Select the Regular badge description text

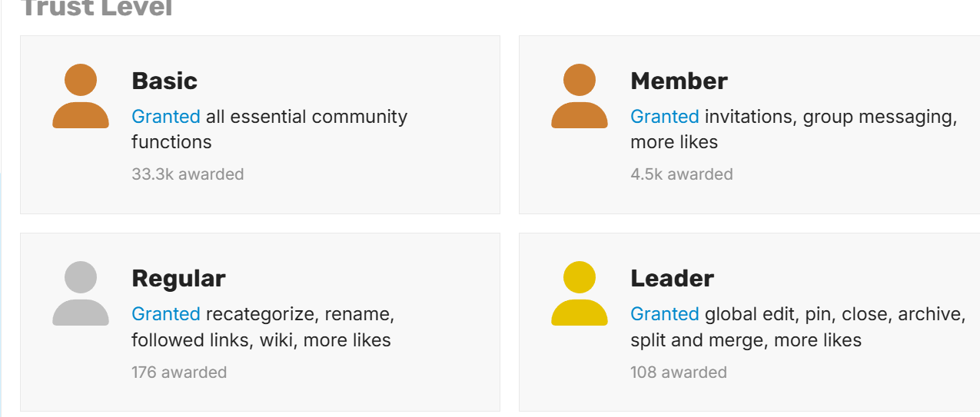[x=263, y=327]
